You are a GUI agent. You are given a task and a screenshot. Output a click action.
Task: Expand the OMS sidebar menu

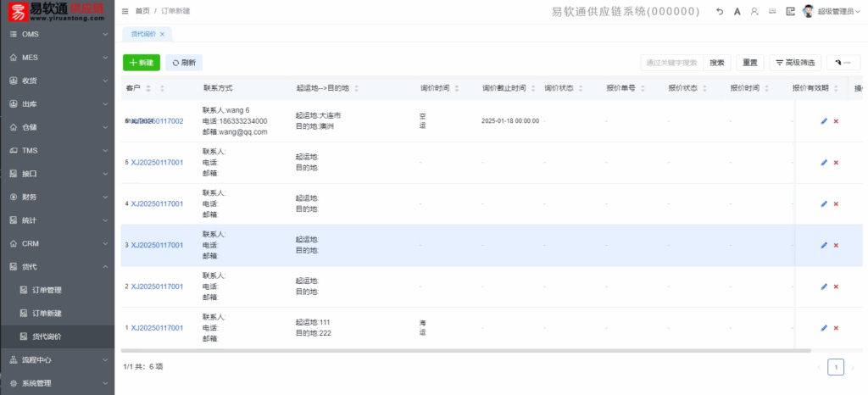57,34
